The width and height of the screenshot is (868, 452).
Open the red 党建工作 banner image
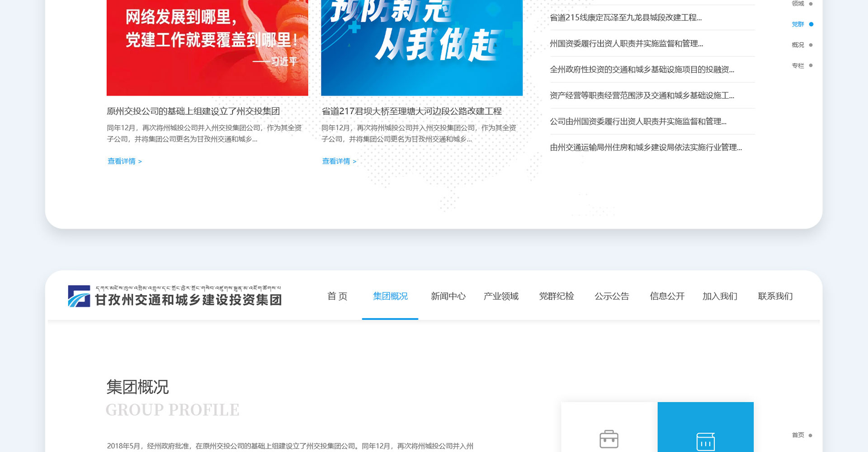tap(207, 47)
